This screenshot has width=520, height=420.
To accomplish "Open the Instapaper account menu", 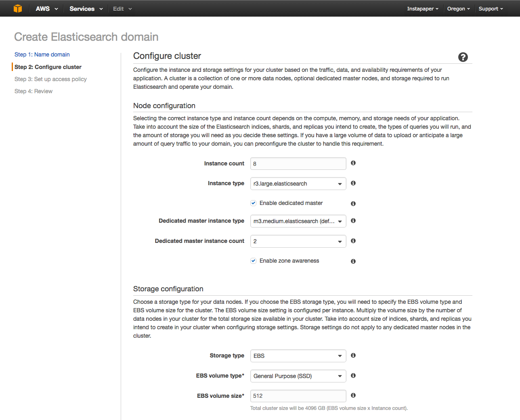I will (423, 8).
